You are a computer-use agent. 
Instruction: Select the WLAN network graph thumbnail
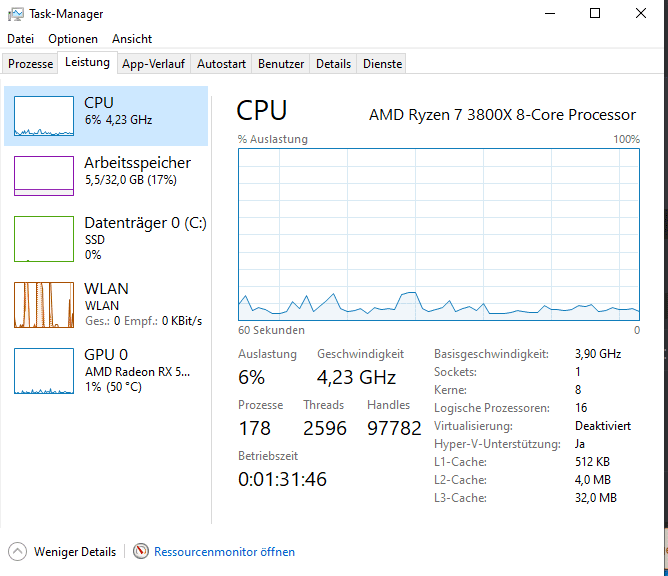pyautogui.click(x=44, y=305)
